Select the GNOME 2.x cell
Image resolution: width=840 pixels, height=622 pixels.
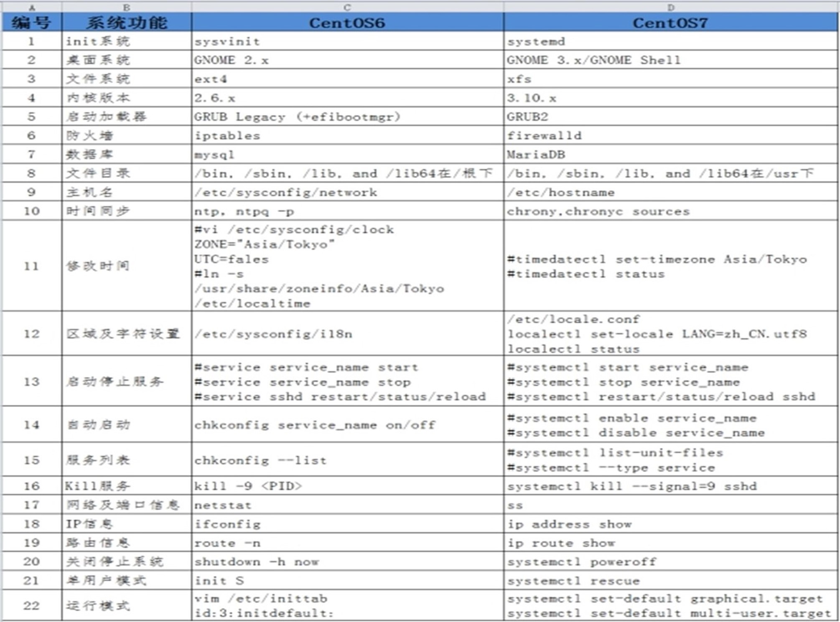point(347,60)
